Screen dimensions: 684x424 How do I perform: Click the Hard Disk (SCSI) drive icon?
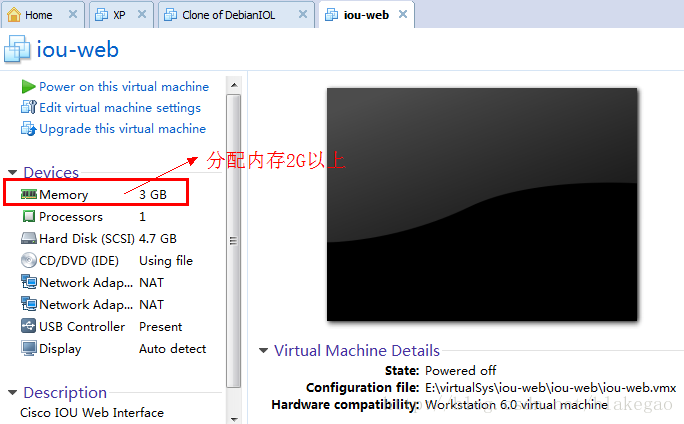(x=29, y=238)
